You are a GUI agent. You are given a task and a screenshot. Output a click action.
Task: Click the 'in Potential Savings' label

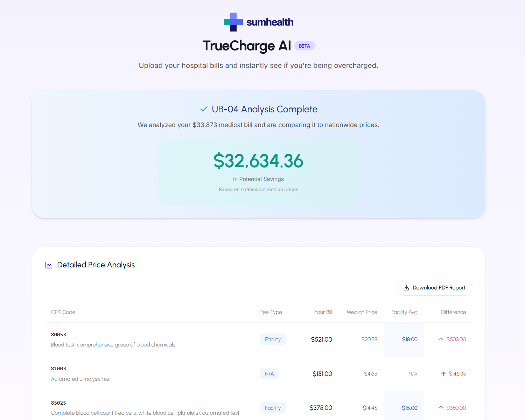click(258, 179)
